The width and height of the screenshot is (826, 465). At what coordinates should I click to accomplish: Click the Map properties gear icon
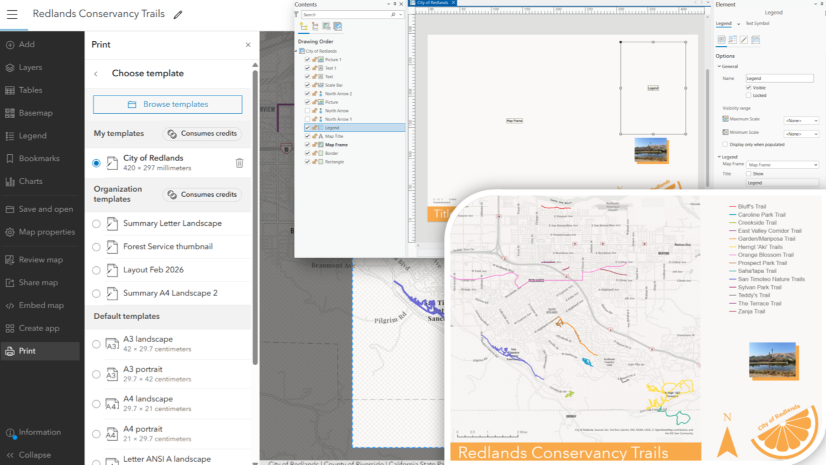point(10,232)
